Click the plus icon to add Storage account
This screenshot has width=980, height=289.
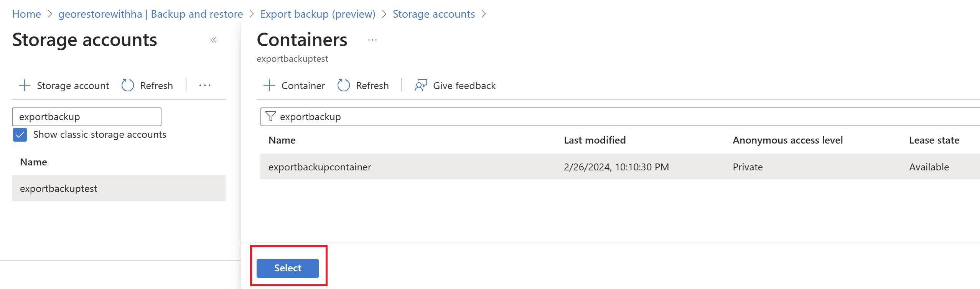(x=25, y=86)
